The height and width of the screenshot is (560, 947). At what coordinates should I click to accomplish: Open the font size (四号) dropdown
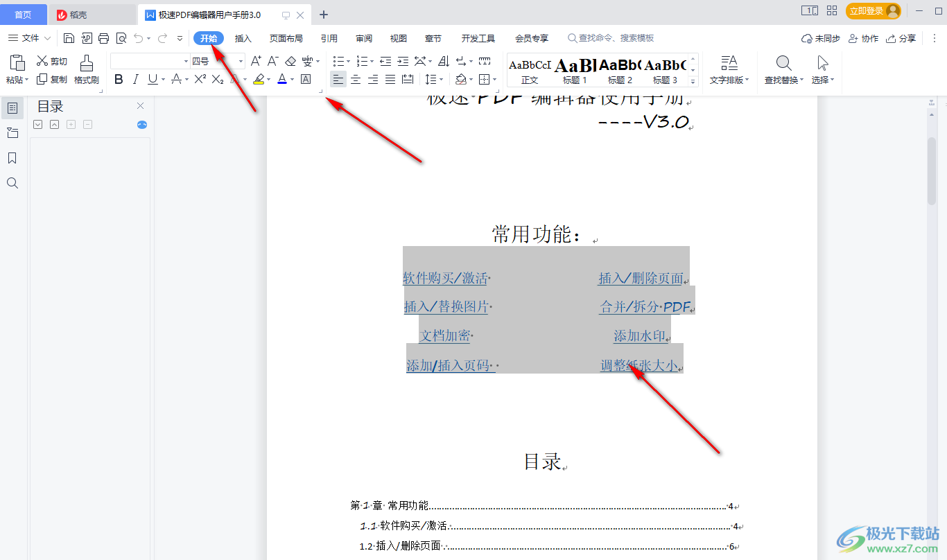click(x=241, y=62)
